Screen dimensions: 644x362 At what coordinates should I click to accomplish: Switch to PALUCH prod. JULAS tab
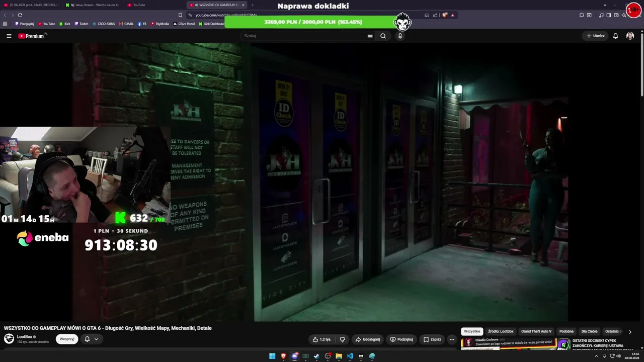point(31,5)
